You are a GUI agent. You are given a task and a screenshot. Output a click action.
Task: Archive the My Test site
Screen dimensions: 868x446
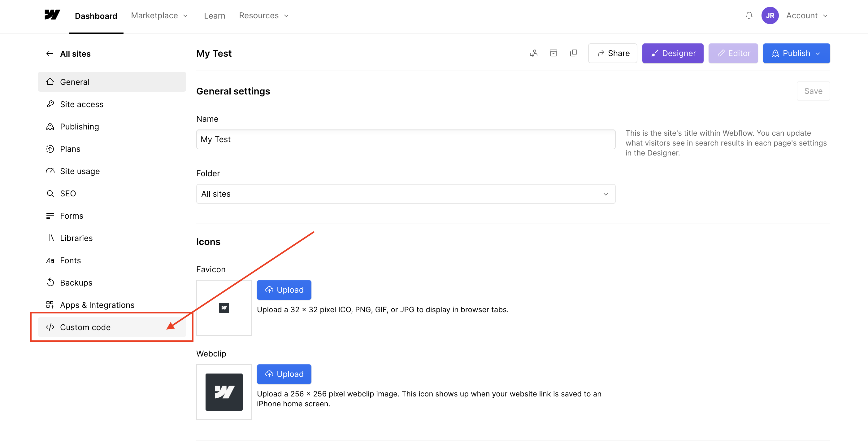click(x=553, y=53)
